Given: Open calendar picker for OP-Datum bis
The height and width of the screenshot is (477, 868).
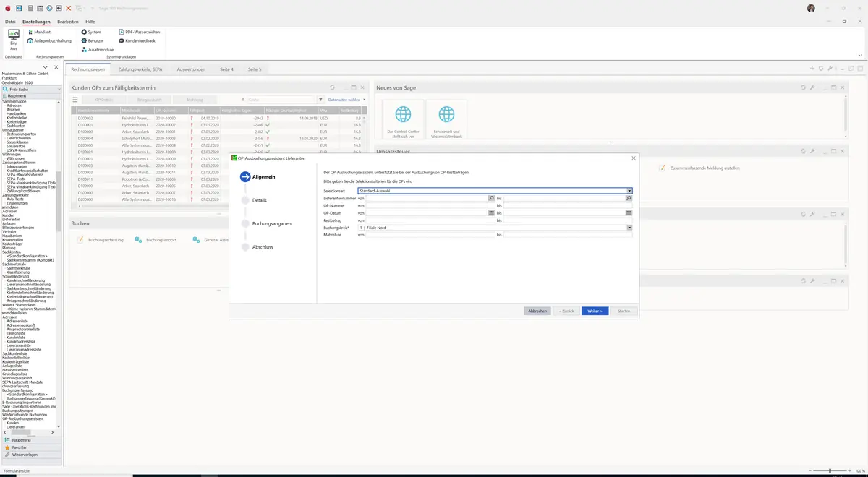Looking at the screenshot, I should pos(629,212).
